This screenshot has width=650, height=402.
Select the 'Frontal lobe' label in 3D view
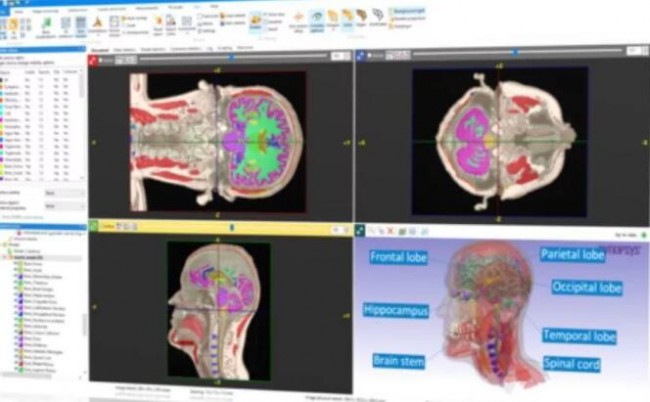pos(398,257)
